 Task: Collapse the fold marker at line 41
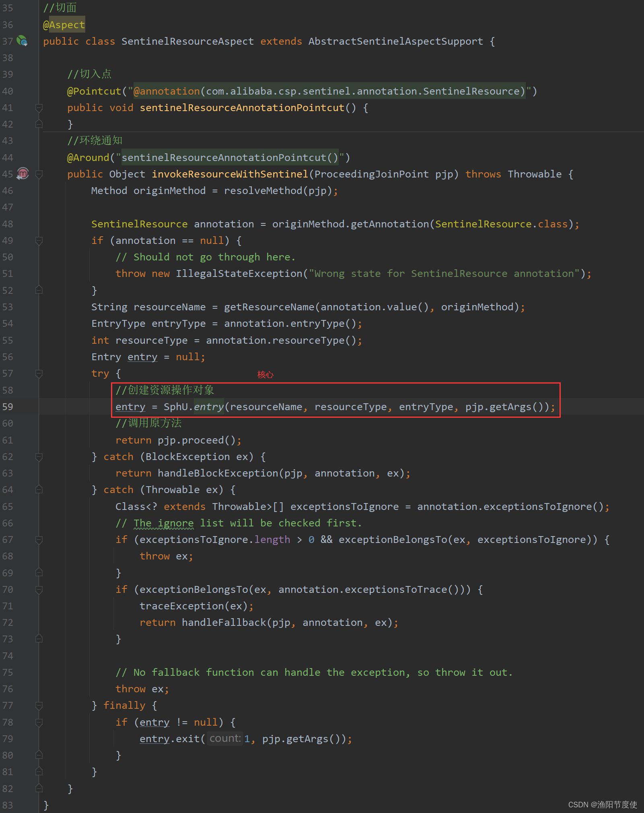(x=39, y=108)
